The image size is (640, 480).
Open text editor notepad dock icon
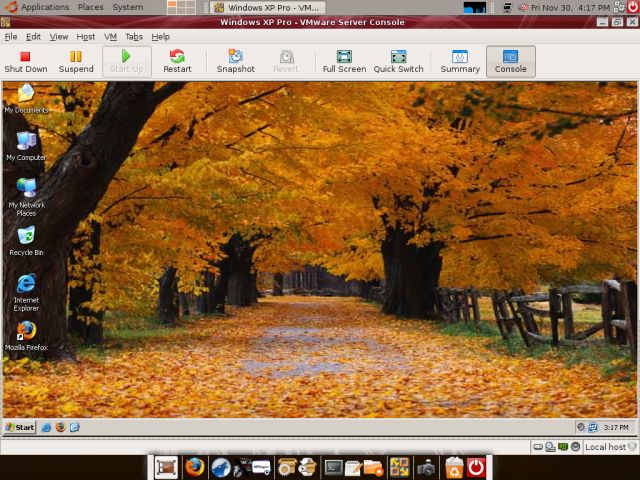[x=353, y=467]
